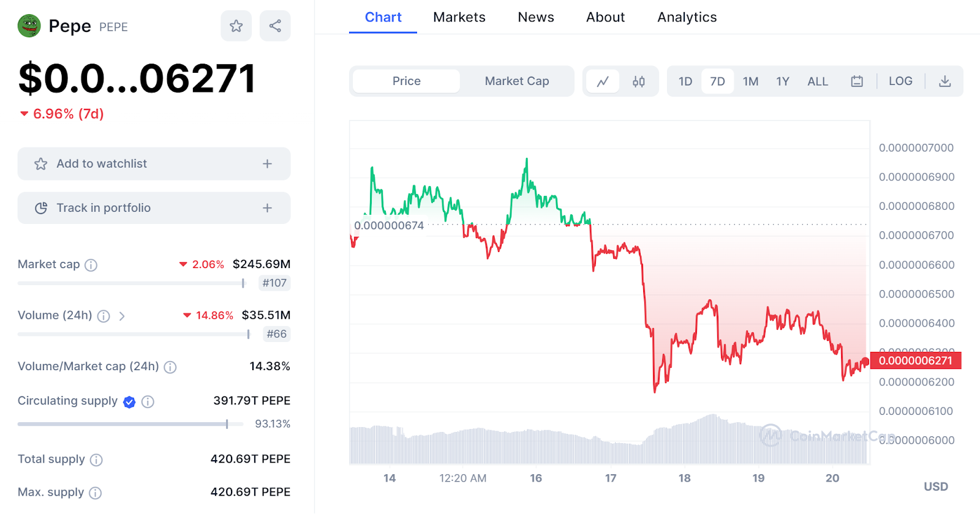Click plus icon on Track in portfolio
Screen dimensions: 980x514
point(267,208)
